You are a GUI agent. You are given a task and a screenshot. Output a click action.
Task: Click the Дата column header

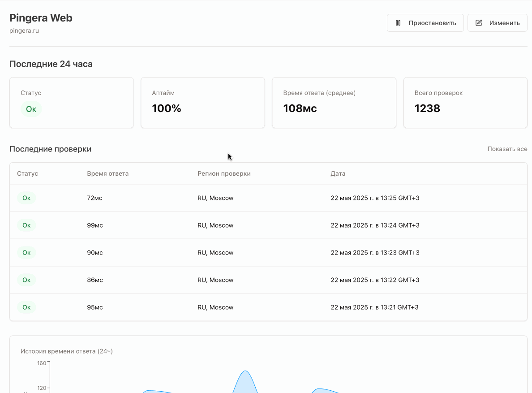[x=338, y=173]
